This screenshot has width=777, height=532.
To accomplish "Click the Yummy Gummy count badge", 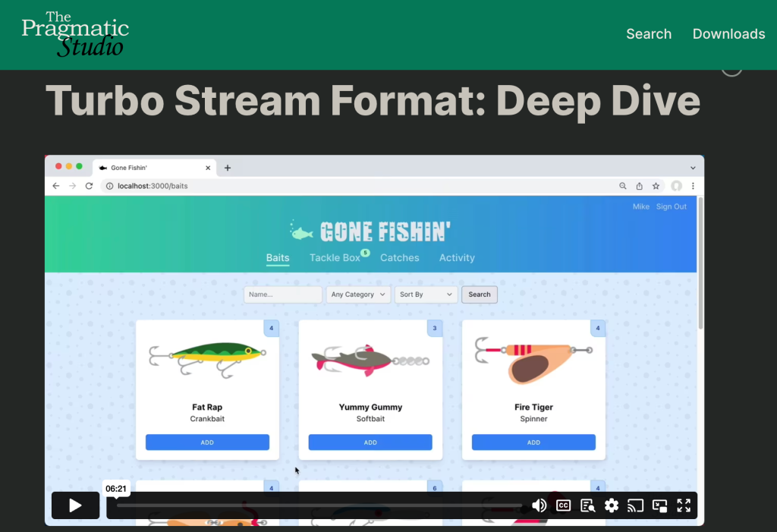I will [435, 328].
